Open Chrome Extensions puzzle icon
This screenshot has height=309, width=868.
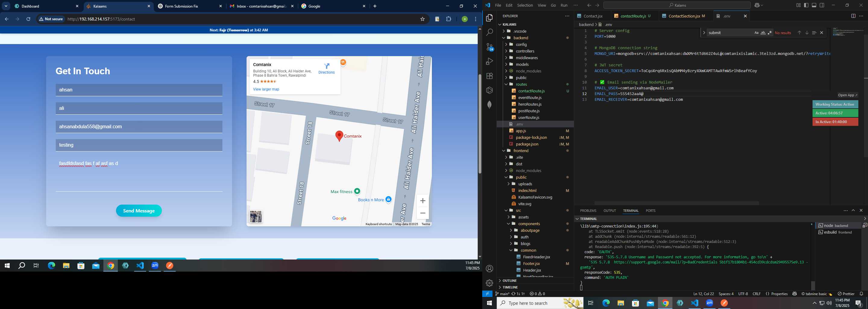click(x=448, y=19)
